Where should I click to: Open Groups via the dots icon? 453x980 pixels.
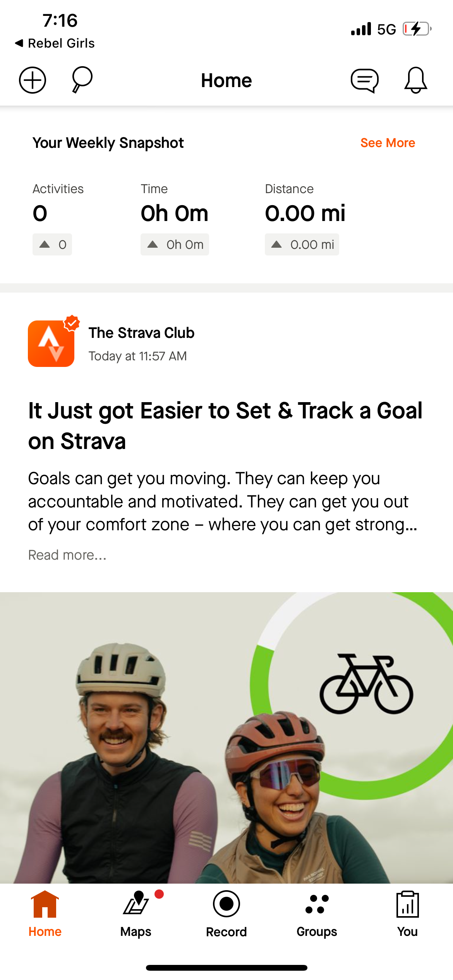[x=316, y=906]
